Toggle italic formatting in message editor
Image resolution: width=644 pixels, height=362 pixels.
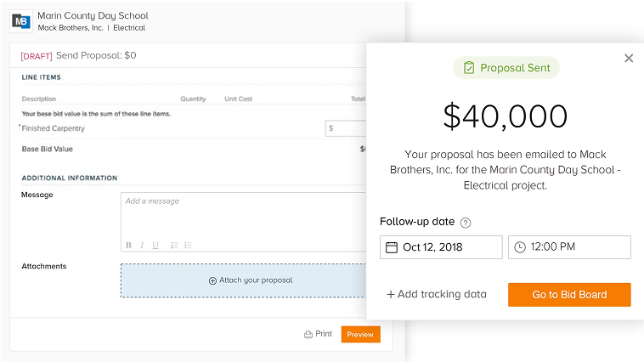(x=142, y=246)
